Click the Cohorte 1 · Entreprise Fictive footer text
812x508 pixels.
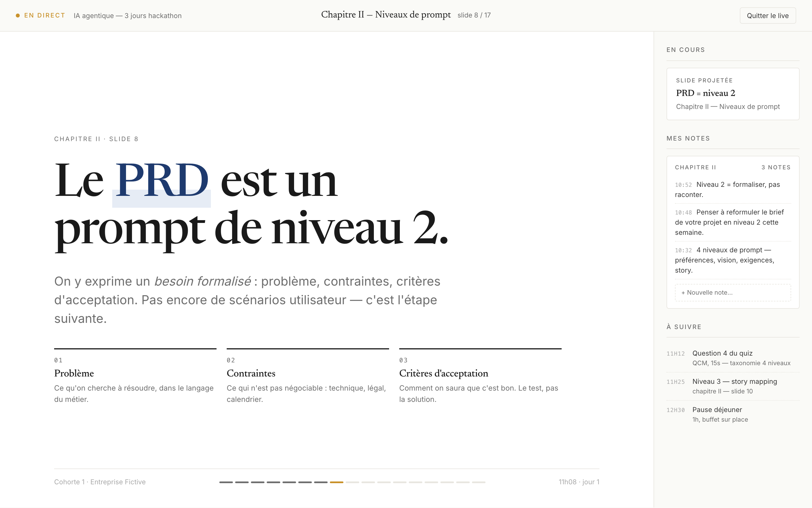point(100,482)
